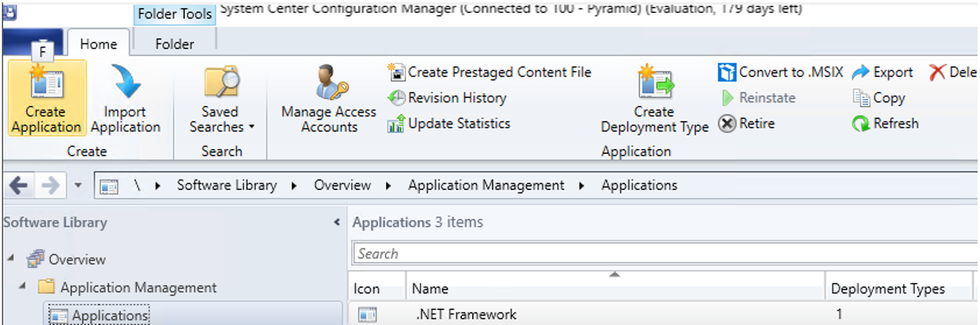Viewport: 980px width, 325px height.
Task: Click the breadcrumb root console icon
Action: coord(109,186)
